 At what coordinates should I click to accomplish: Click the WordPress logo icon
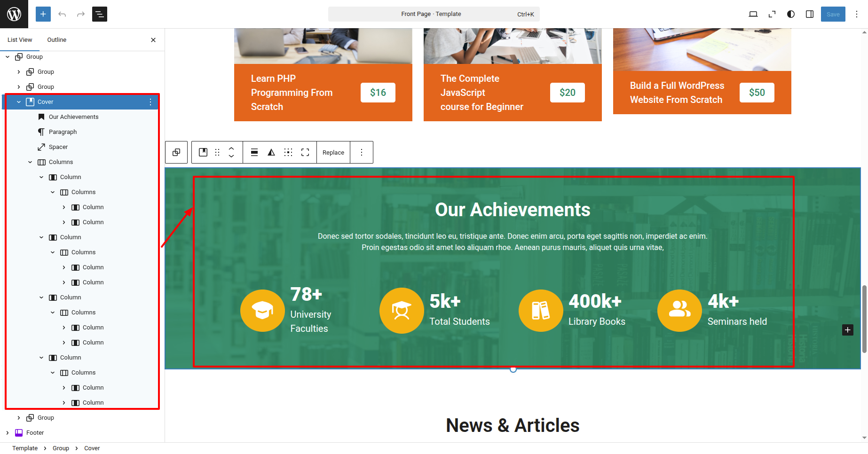click(x=14, y=14)
